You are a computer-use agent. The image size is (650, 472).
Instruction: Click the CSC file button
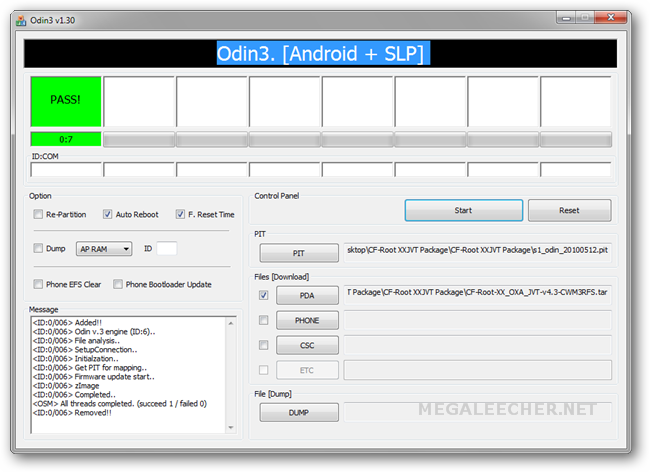click(307, 345)
